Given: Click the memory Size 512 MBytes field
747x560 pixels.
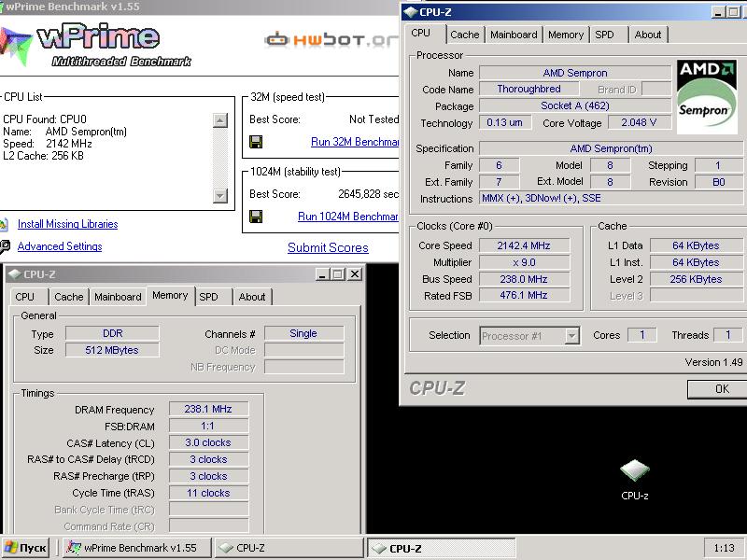Looking at the screenshot, I should click(112, 350).
